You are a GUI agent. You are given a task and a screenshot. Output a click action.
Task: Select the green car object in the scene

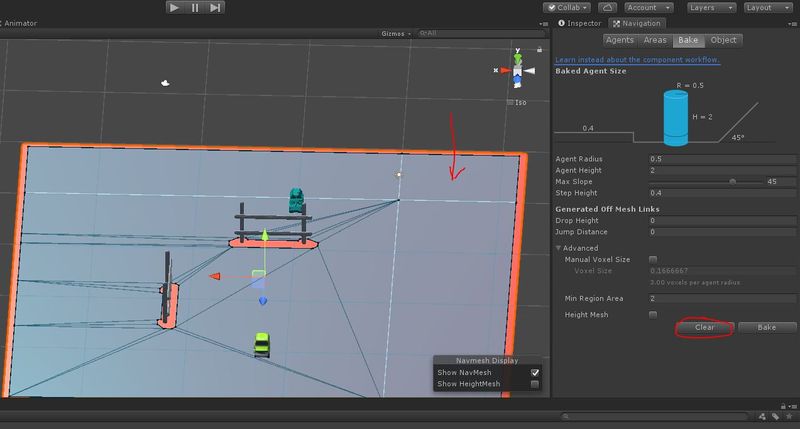(x=262, y=344)
